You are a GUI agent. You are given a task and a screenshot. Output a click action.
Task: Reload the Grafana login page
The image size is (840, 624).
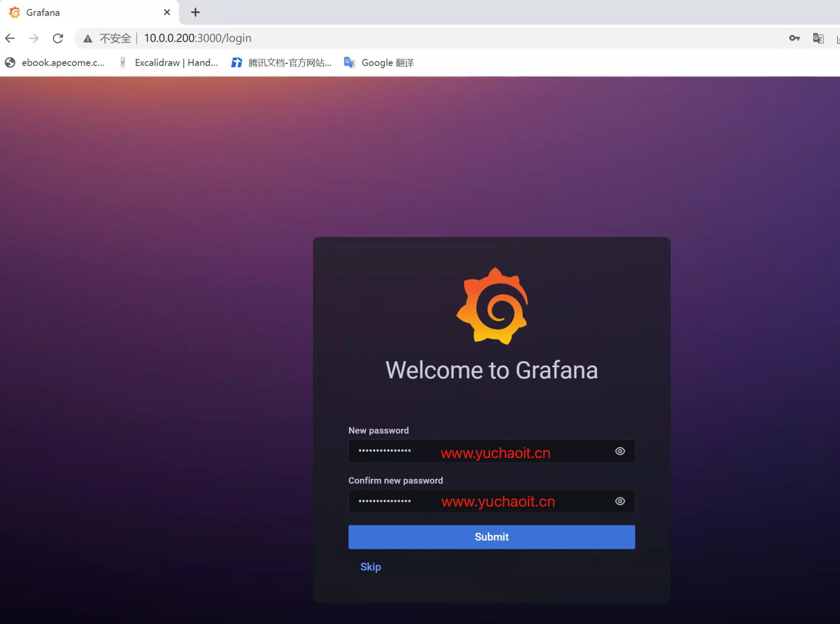pos(58,38)
